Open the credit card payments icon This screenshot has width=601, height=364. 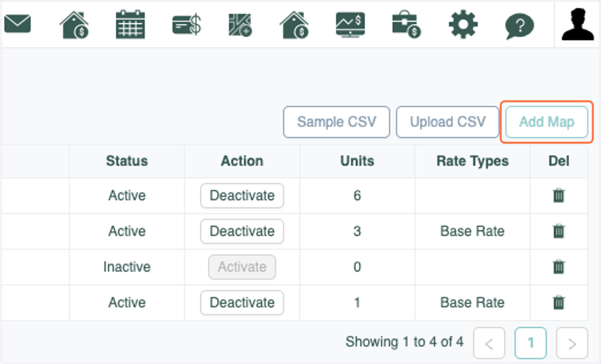[186, 25]
